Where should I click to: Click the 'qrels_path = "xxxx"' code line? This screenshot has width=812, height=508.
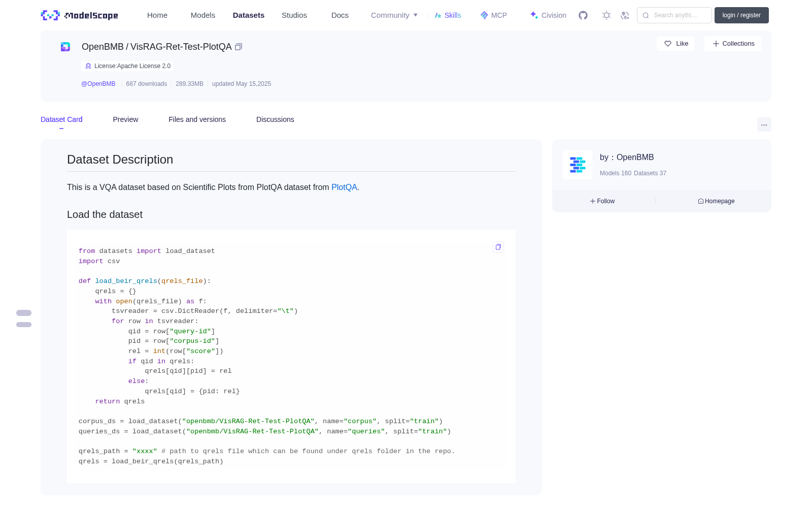pos(266,451)
